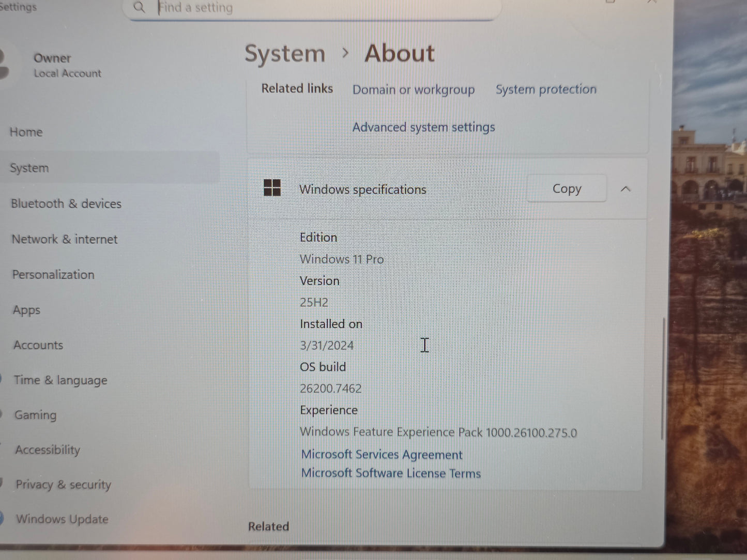Click the Accessibility icon in the sidebar
The image size is (747, 560).
click(3, 449)
